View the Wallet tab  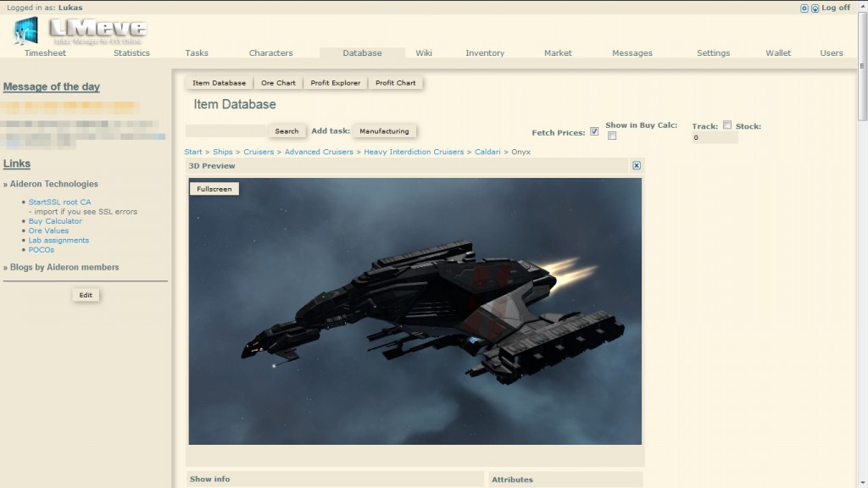[778, 53]
